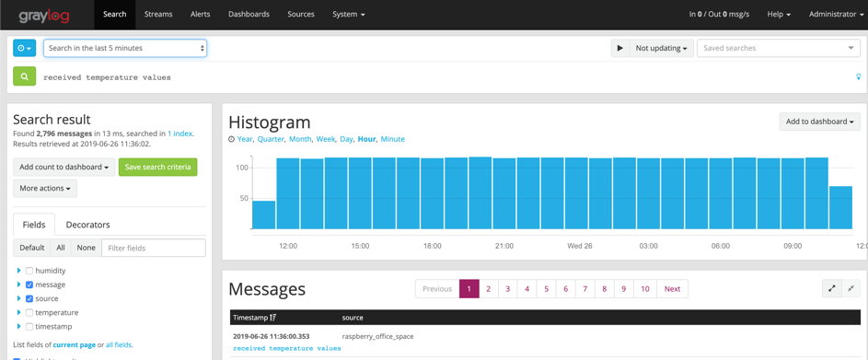
Task: List 'all fields' link
Action: tap(119, 344)
